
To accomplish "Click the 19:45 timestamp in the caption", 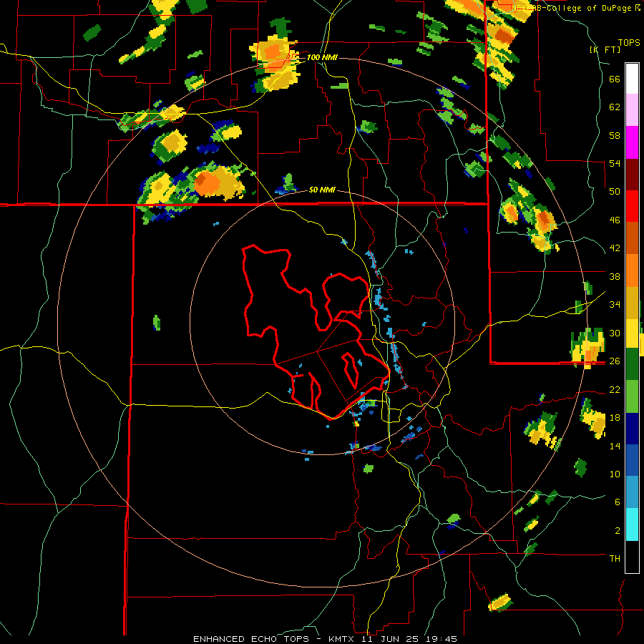I will point(440,639).
